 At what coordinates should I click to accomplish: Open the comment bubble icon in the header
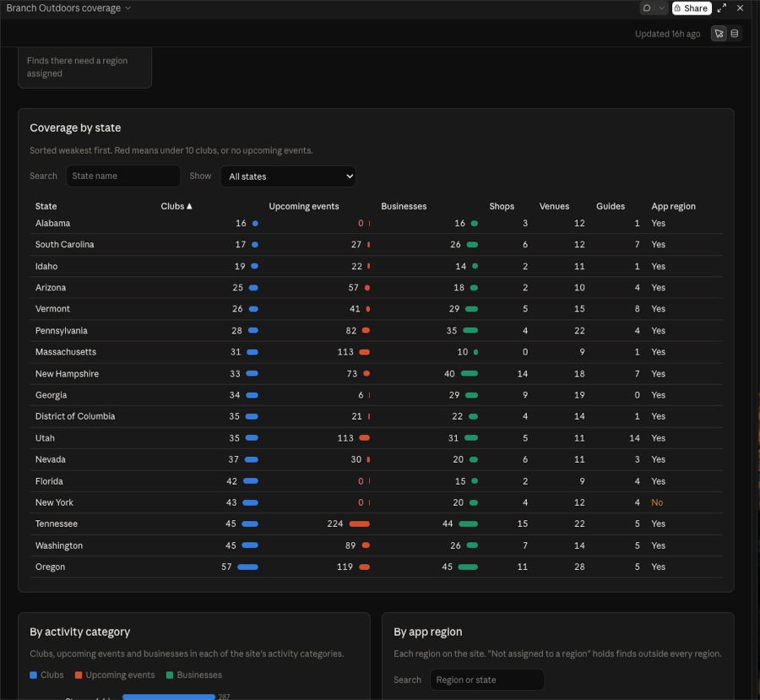(x=647, y=8)
